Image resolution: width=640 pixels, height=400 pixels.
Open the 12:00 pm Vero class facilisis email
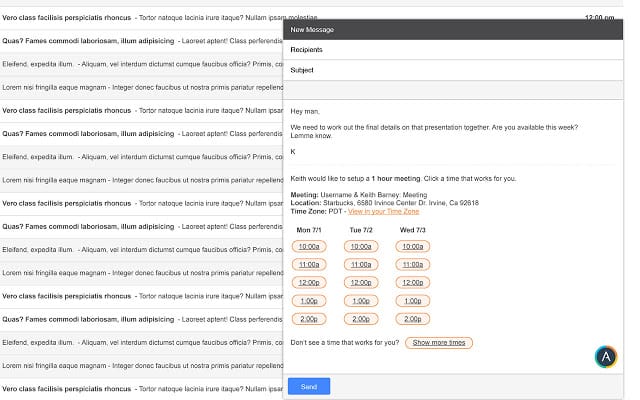coord(310,18)
